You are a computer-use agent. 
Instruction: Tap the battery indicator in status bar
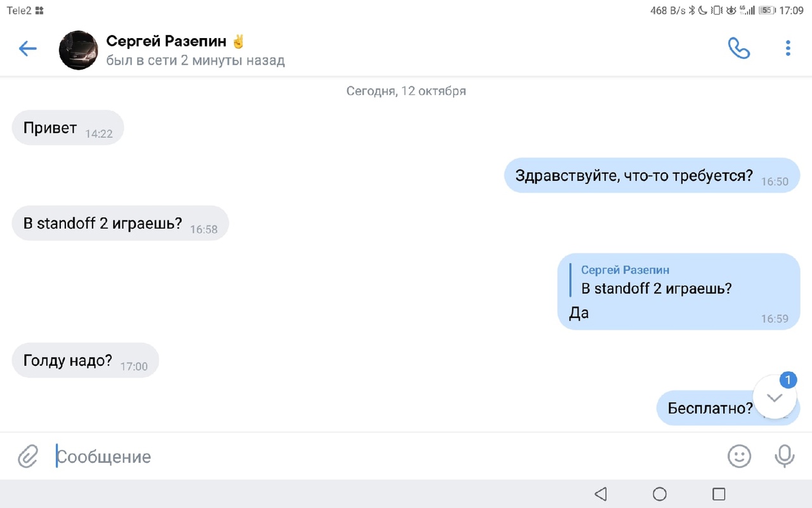pyautogui.click(x=766, y=10)
